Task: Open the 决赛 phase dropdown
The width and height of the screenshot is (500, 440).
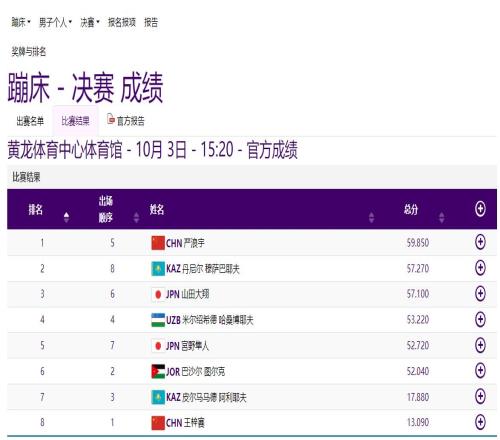Action: click(x=90, y=22)
